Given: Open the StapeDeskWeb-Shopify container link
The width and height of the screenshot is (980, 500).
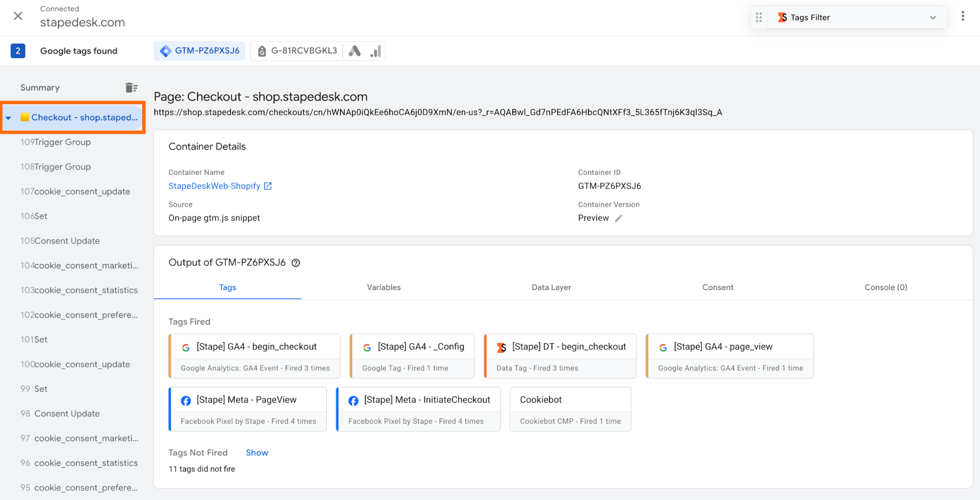Looking at the screenshot, I should point(214,186).
